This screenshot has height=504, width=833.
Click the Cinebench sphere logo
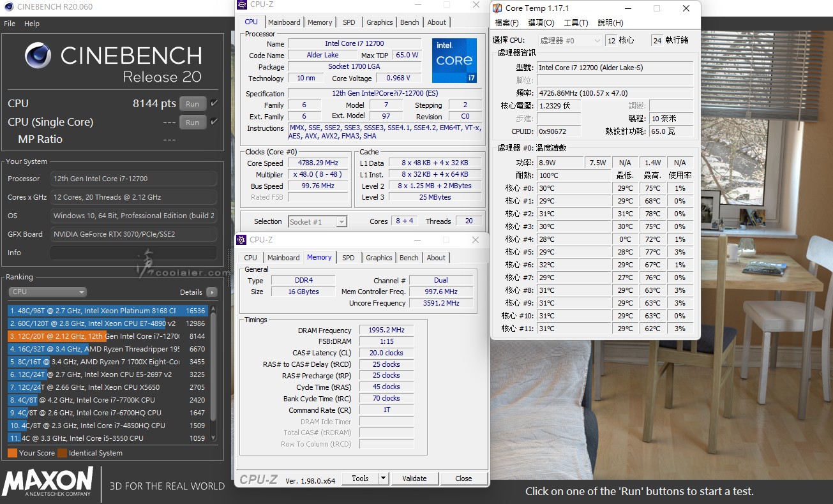pos(38,56)
